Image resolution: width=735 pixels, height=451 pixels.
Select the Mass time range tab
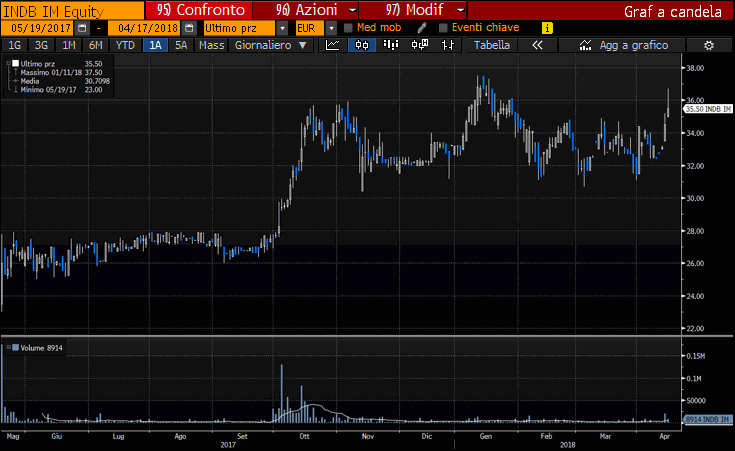tap(211, 45)
